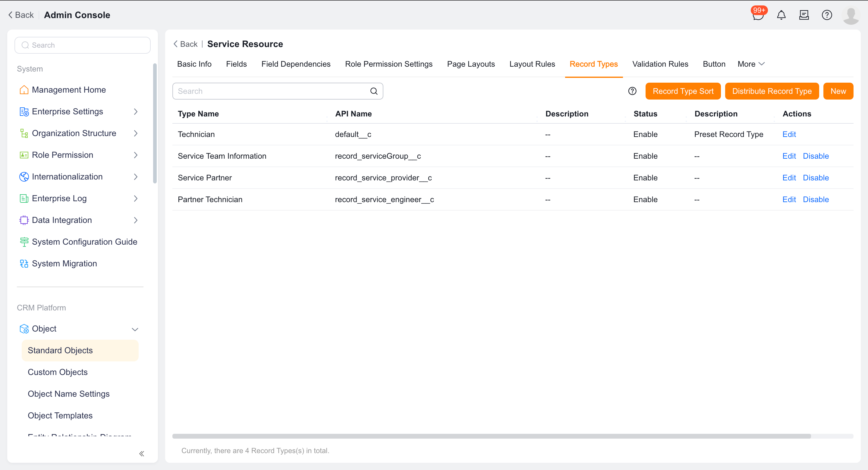Click the Distribute Record Type button
The width and height of the screenshot is (868, 470).
click(772, 91)
